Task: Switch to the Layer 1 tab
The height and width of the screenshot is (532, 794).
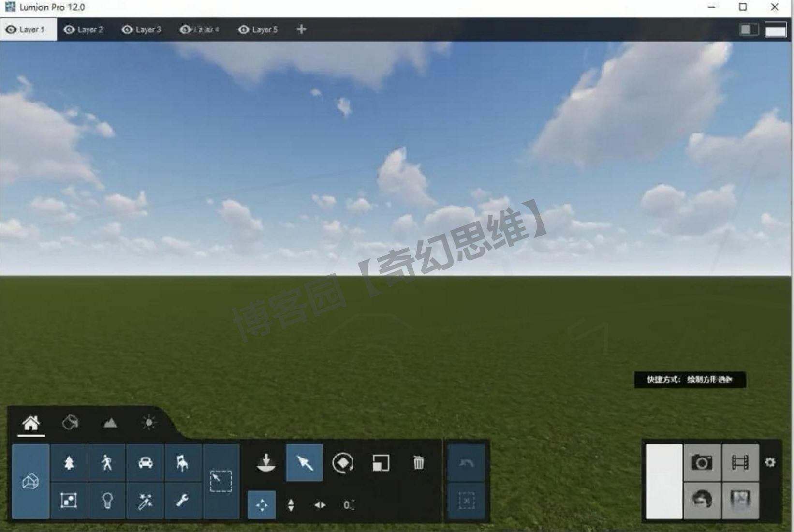Action: (x=29, y=30)
